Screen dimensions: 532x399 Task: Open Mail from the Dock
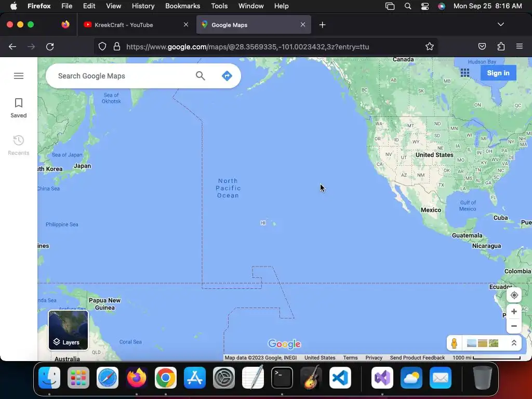pyautogui.click(x=441, y=378)
